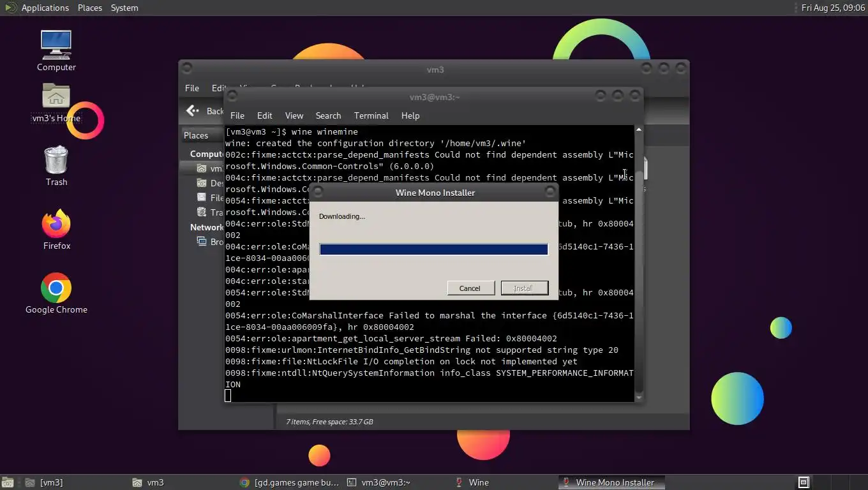The height and width of the screenshot is (490, 868).
Task: Click Computer heading in Places sidebar
Action: [206, 154]
